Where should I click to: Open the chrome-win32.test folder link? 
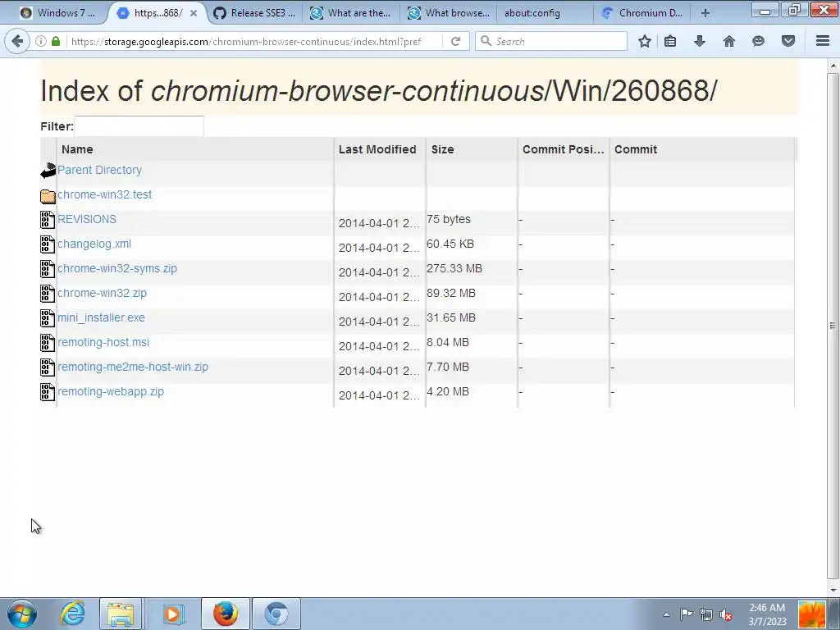point(104,194)
